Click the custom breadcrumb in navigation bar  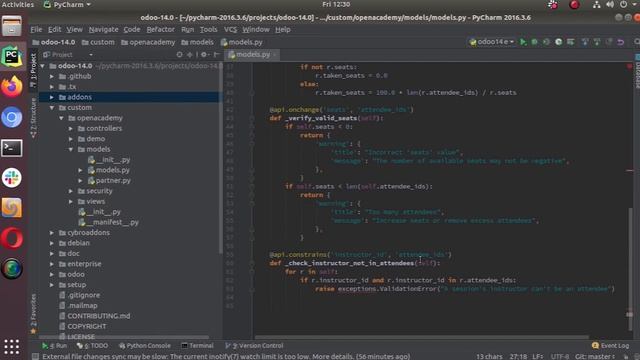point(98,42)
